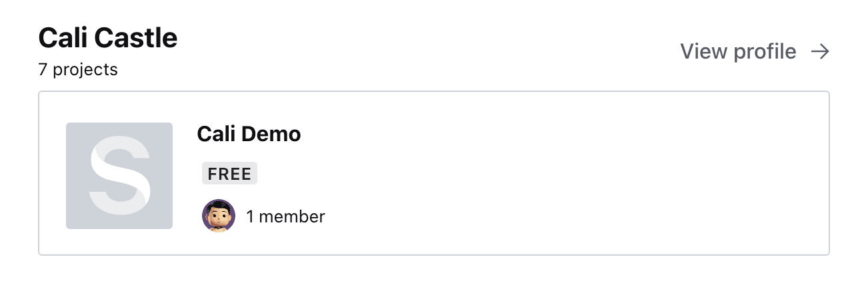Image resolution: width=868 pixels, height=281 pixels.
Task: Click the 1 member label
Action: pos(285,216)
